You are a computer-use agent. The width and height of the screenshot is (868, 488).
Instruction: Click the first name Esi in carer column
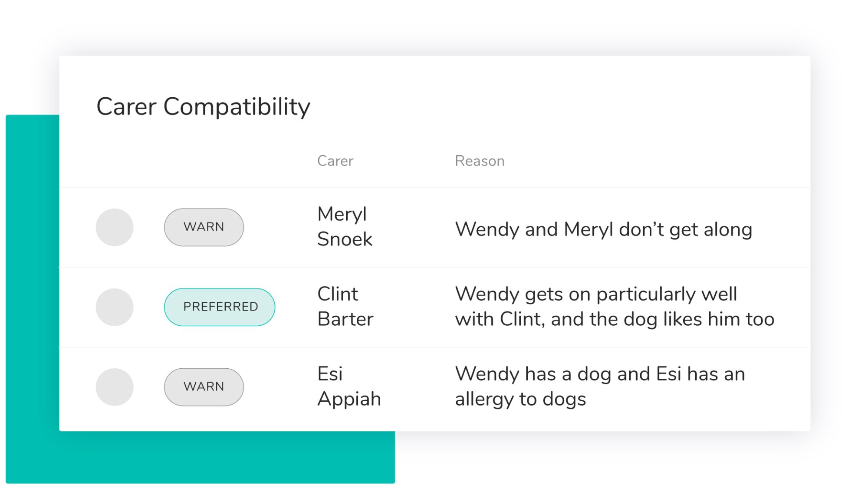(330, 374)
